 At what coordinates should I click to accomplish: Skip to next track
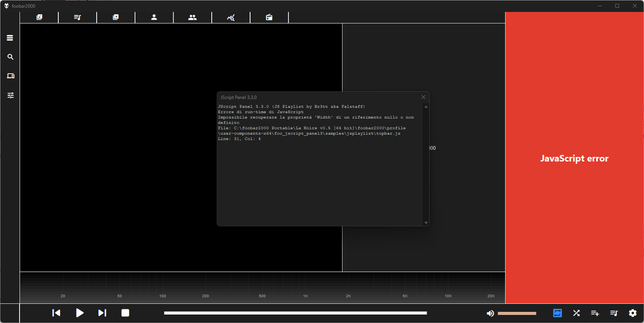102,313
